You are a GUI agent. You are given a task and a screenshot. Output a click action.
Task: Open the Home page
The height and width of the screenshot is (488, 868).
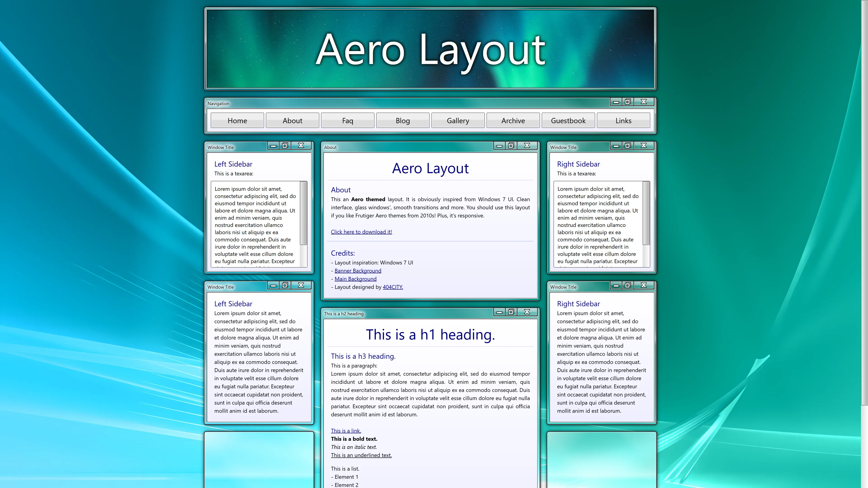[237, 120]
